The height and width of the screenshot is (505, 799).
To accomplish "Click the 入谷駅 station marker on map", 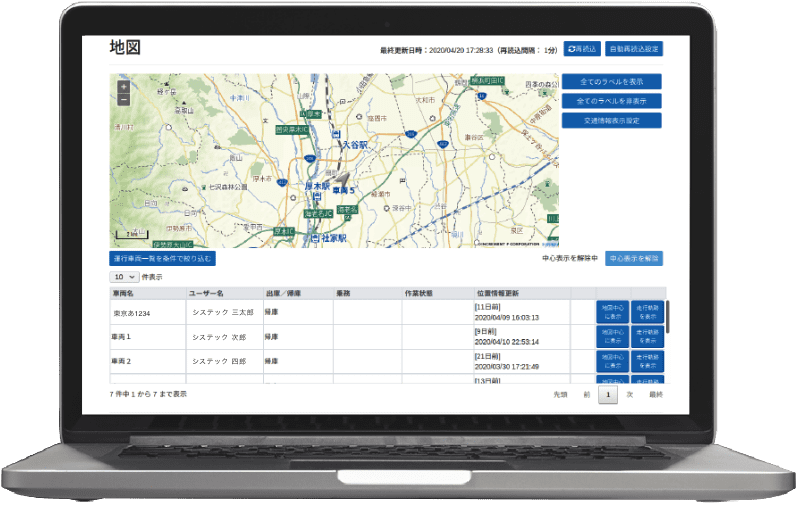I will [336, 134].
